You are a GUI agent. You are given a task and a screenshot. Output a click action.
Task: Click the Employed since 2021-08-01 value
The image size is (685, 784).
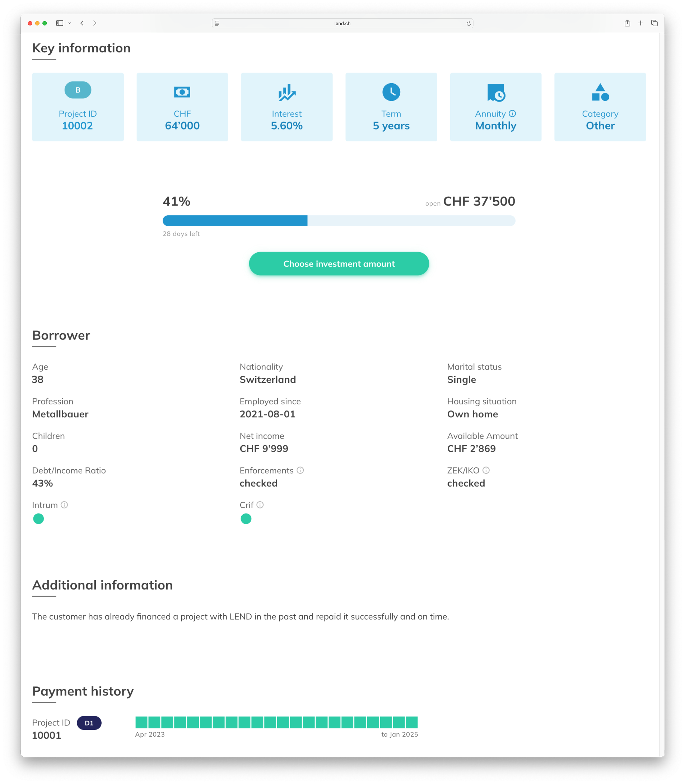[267, 414]
